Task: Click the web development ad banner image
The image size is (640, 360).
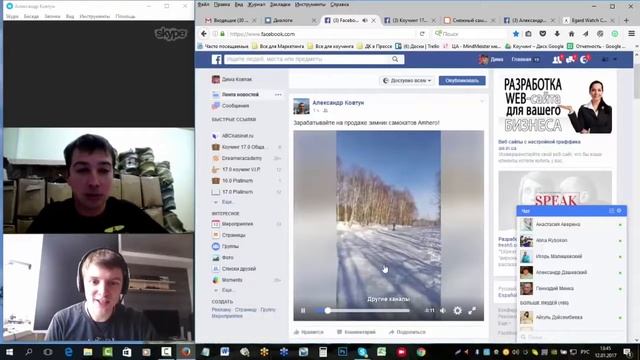Action: [555, 105]
